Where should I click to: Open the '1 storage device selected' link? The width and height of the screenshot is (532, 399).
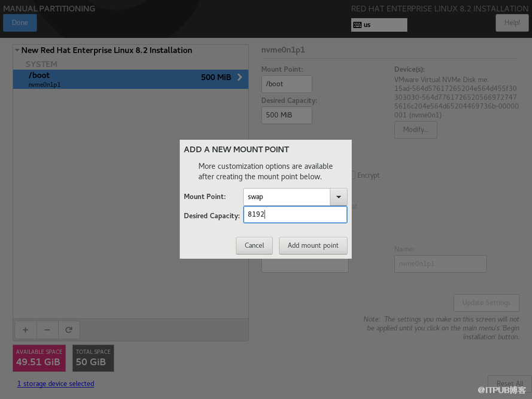coord(56,383)
